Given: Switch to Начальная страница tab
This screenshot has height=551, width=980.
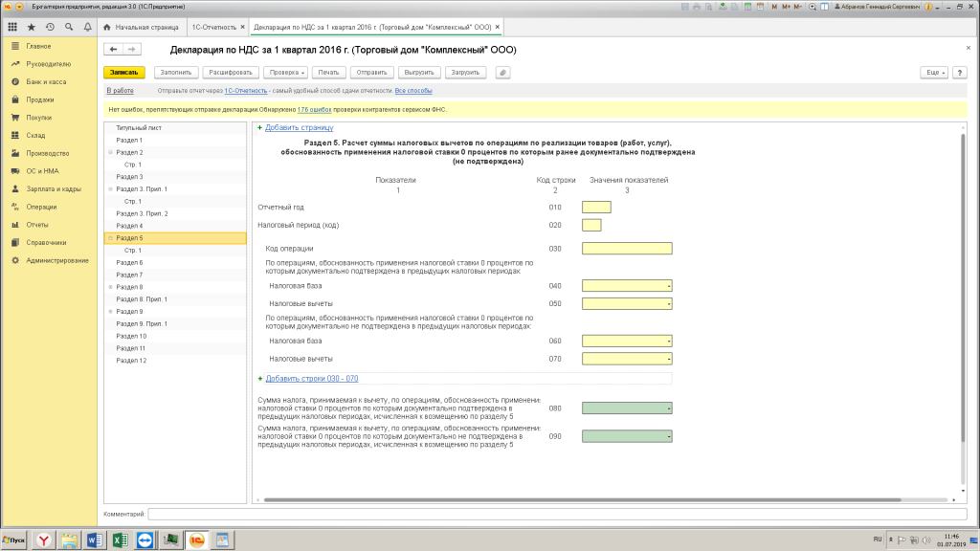Looking at the screenshot, I should [x=142, y=27].
